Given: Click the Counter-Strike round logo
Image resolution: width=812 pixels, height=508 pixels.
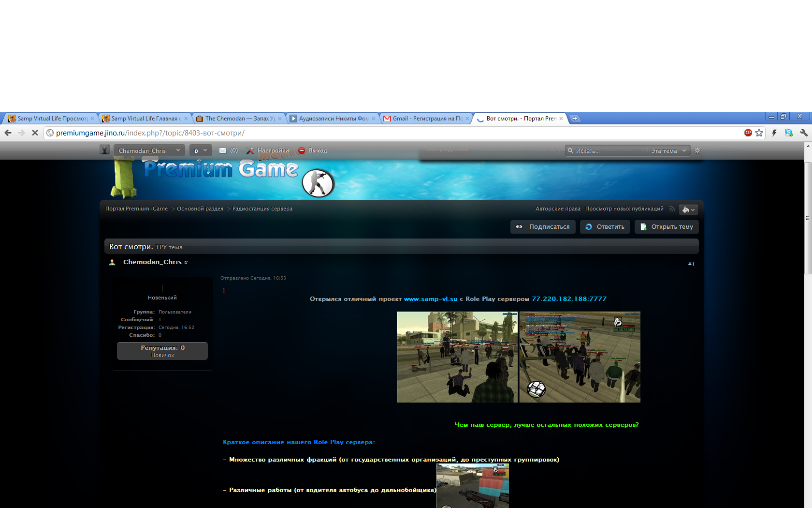Looking at the screenshot, I should [318, 184].
